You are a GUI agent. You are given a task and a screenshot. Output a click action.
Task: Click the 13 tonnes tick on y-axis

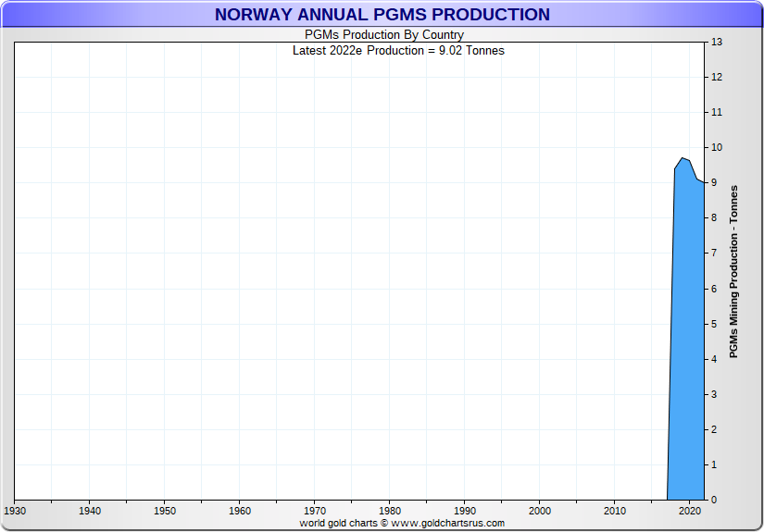(716, 43)
